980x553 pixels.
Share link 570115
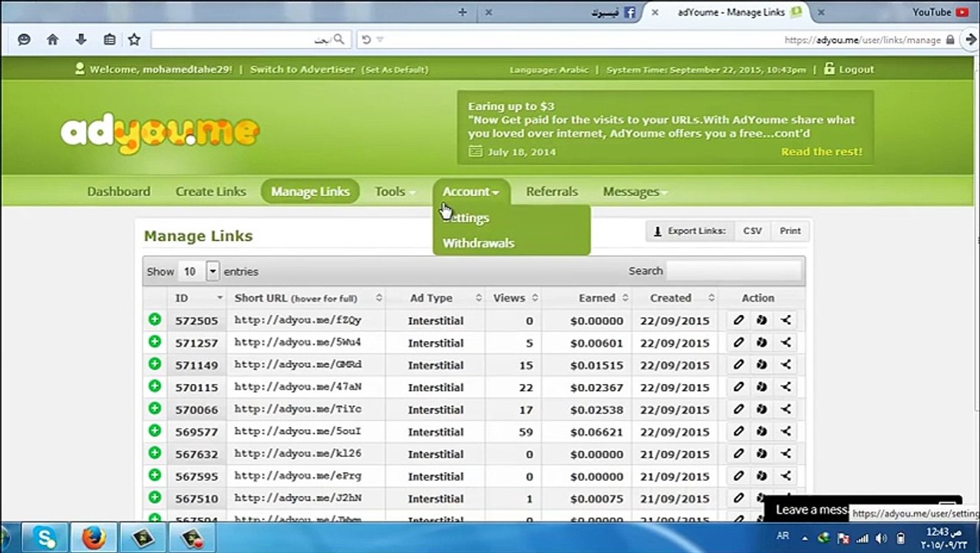(786, 387)
